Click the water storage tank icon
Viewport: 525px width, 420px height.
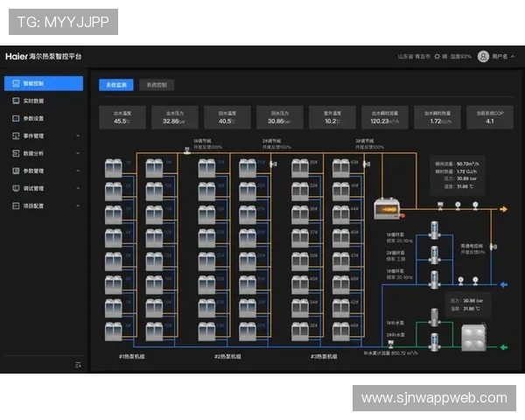tap(474, 337)
